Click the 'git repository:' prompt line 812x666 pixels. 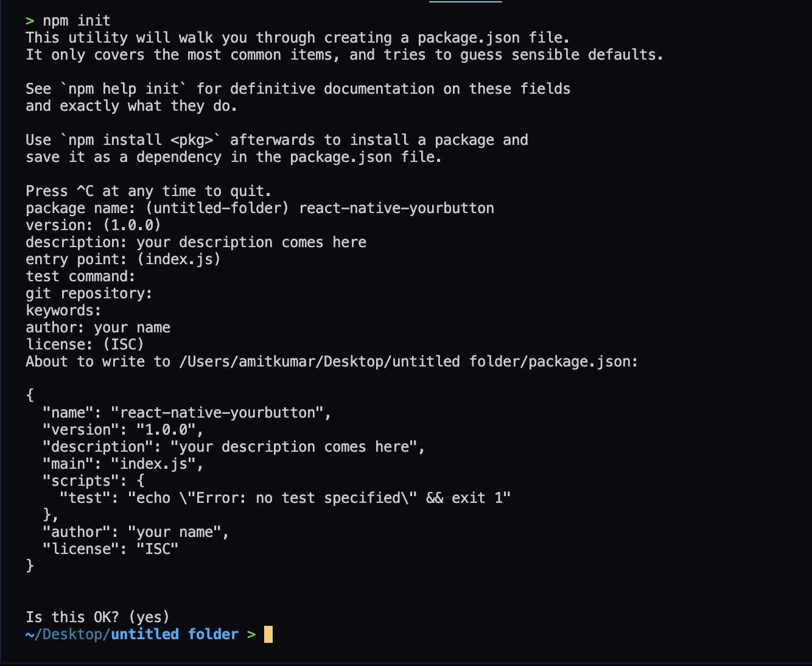(x=89, y=293)
